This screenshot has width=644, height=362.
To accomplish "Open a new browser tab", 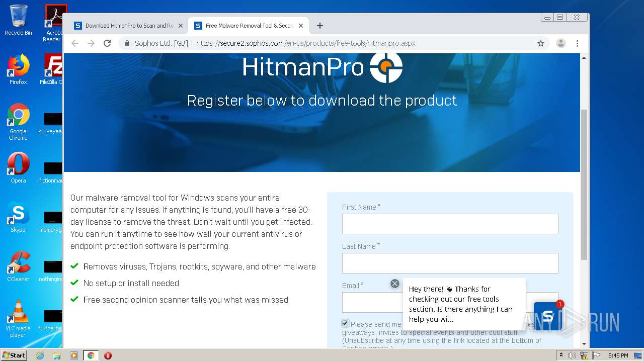I will tap(320, 26).
